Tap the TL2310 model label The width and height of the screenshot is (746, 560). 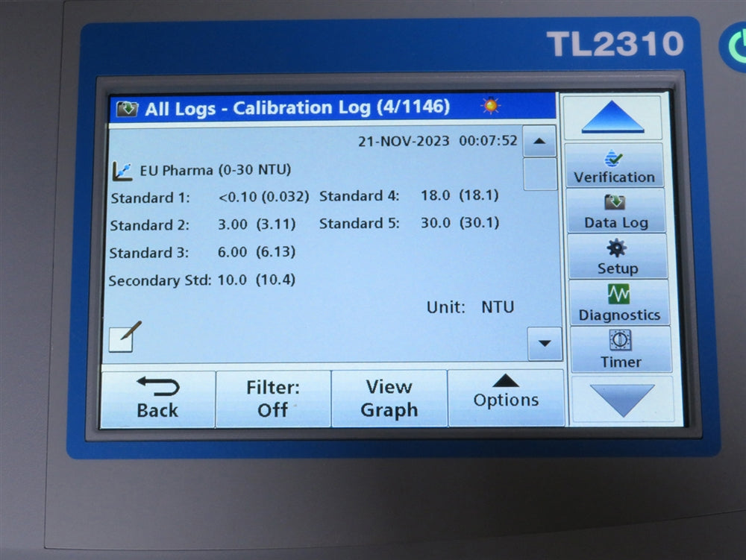(615, 44)
